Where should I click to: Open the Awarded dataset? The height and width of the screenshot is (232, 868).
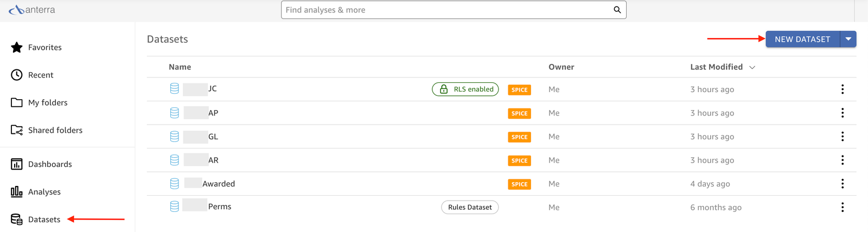coord(219,184)
